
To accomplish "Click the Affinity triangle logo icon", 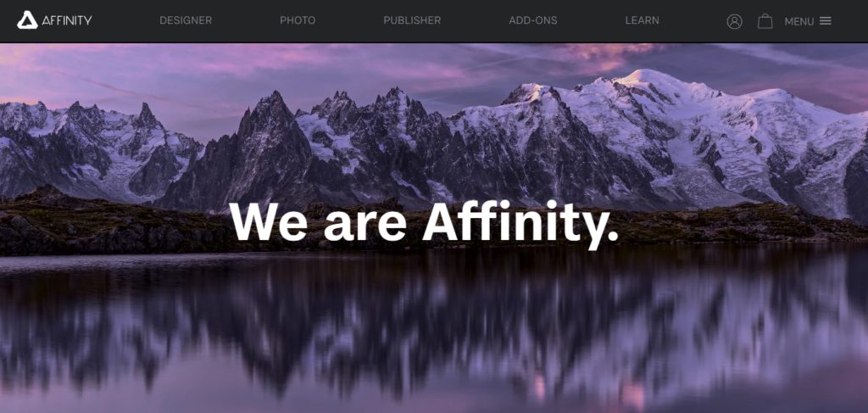I will (27, 20).
